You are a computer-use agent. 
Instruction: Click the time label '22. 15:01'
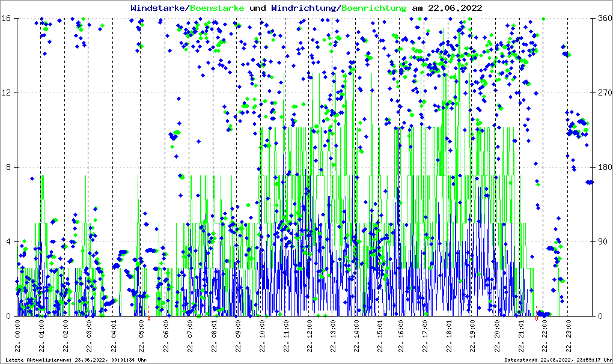coord(379,336)
